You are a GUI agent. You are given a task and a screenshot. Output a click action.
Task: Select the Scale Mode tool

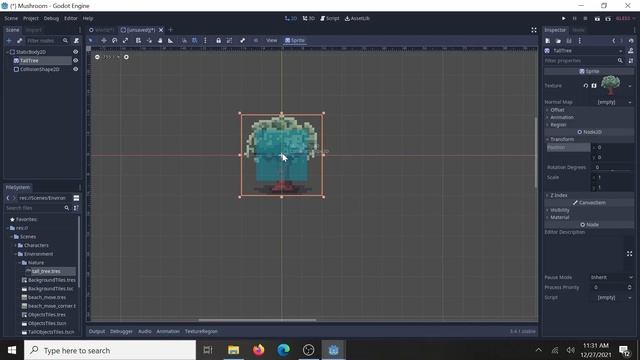click(x=126, y=40)
